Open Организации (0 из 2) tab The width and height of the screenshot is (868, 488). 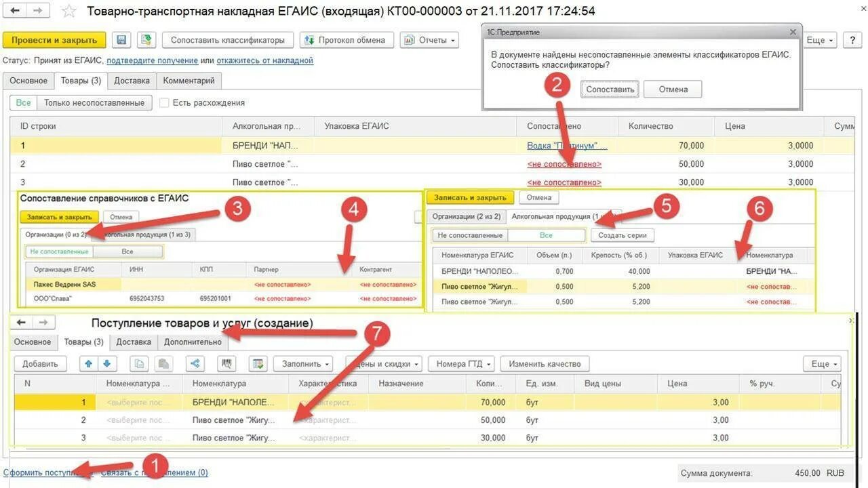[x=56, y=235]
